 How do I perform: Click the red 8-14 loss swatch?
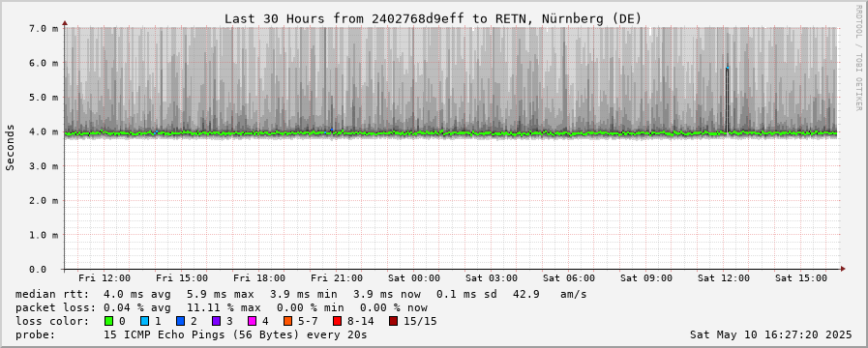tap(337, 321)
